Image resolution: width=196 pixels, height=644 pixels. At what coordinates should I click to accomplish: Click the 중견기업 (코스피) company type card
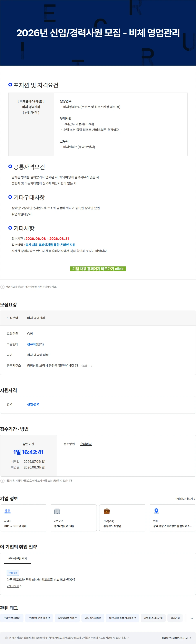(x=73, y=518)
